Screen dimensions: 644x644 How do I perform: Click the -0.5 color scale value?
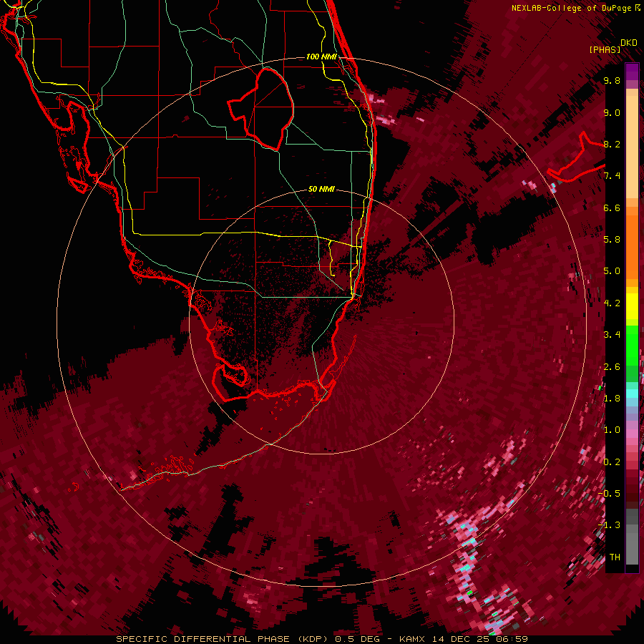610,494
